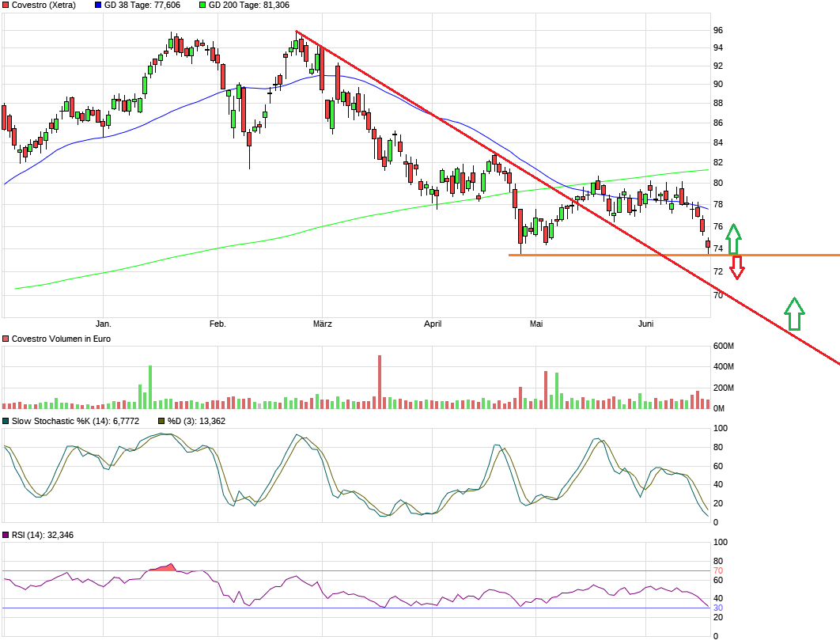Image resolution: width=840 pixels, height=644 pixels.
Task: Click the 'Covestro Volumen in Euro' label
Action: pyautogui.click(x=61, y=339)
